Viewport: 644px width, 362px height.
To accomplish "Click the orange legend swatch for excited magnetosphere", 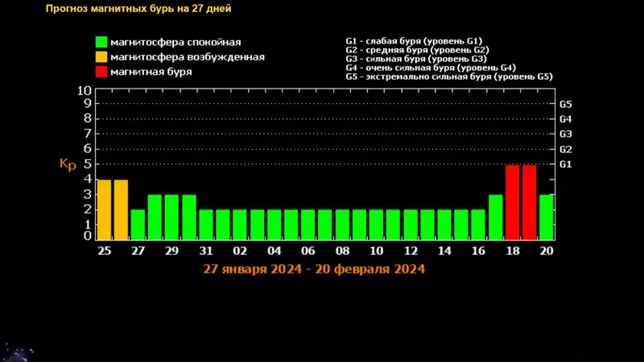I will click(x=101, y=57).
